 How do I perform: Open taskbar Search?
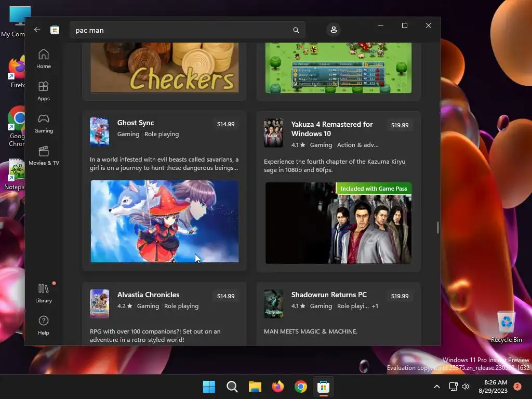(232, 387)
